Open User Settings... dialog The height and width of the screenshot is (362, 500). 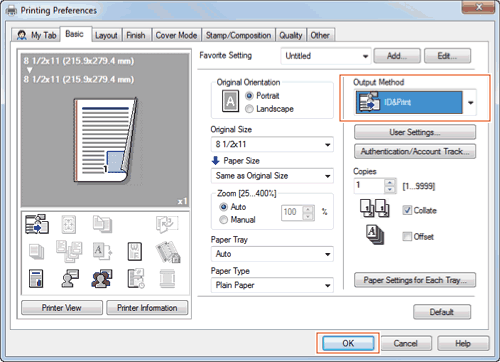(415, 132)
